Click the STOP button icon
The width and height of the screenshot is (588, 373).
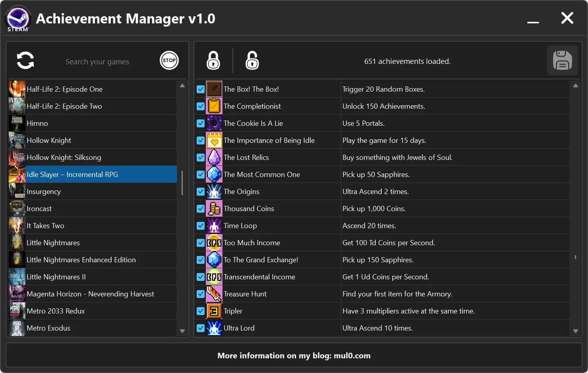click(169, 61)
